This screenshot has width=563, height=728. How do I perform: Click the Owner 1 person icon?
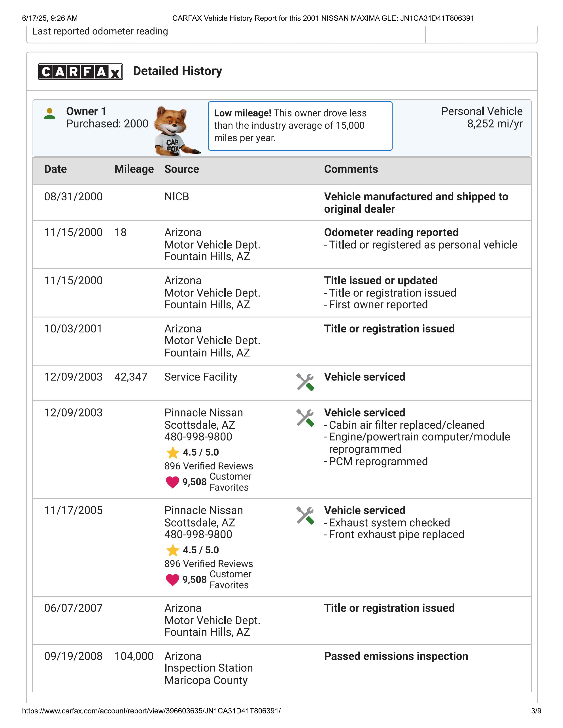point(50,114)
